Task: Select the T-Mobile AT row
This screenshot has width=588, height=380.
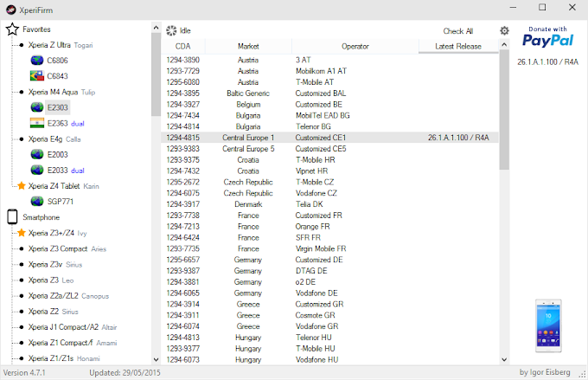Action: point(330,82)
